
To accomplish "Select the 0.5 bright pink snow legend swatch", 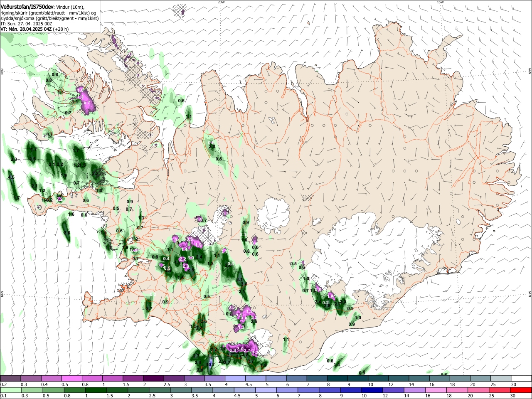I will [x=71, y=379].
